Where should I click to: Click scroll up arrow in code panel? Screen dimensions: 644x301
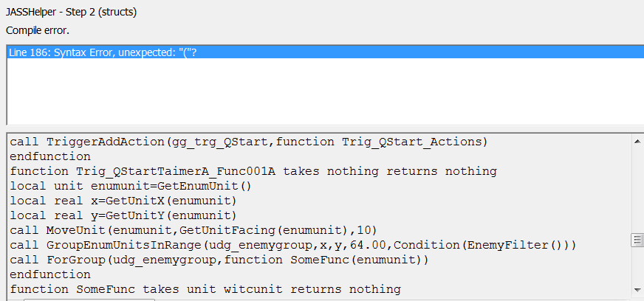point(636,140)
